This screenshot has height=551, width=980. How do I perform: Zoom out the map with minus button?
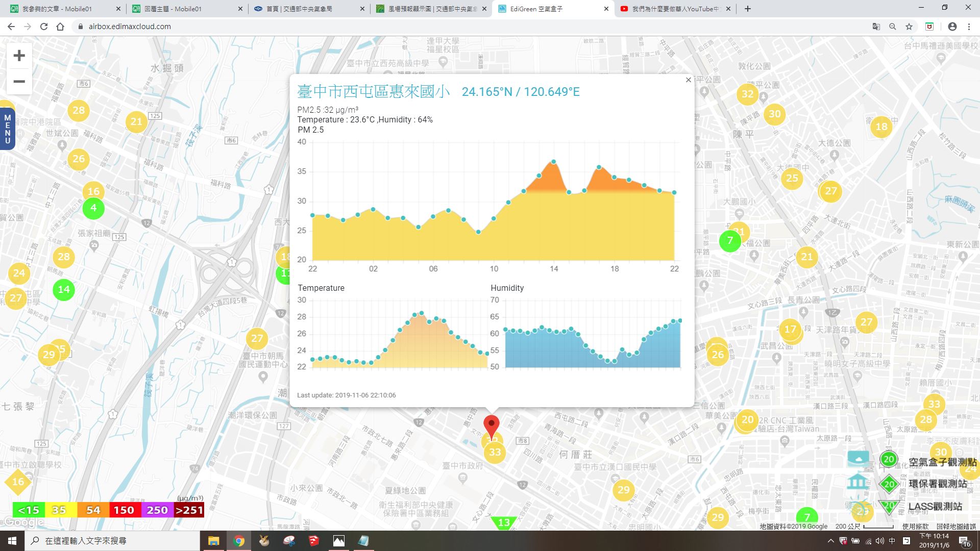19,82
